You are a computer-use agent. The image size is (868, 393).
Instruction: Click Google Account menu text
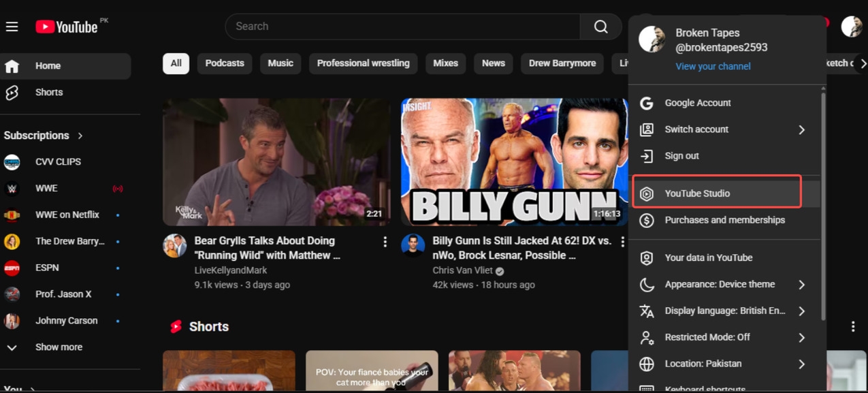tap(698, 103)
